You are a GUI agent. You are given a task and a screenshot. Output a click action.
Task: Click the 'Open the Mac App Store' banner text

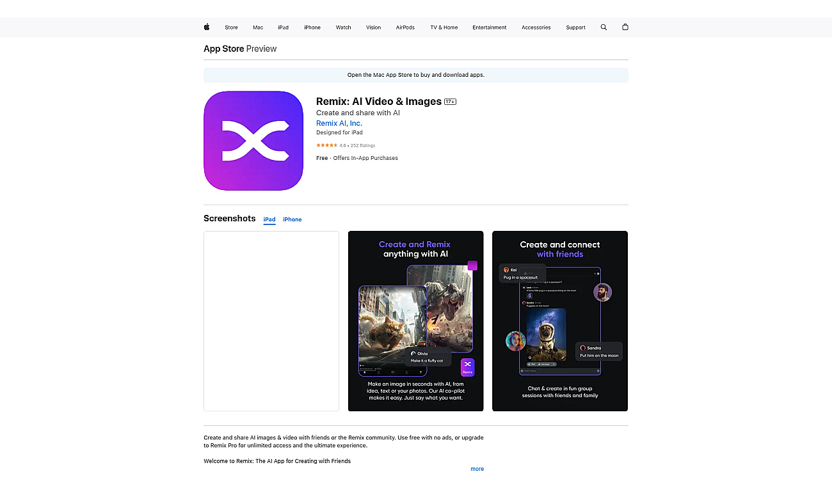pyautogui.click(x=416, y=75)
